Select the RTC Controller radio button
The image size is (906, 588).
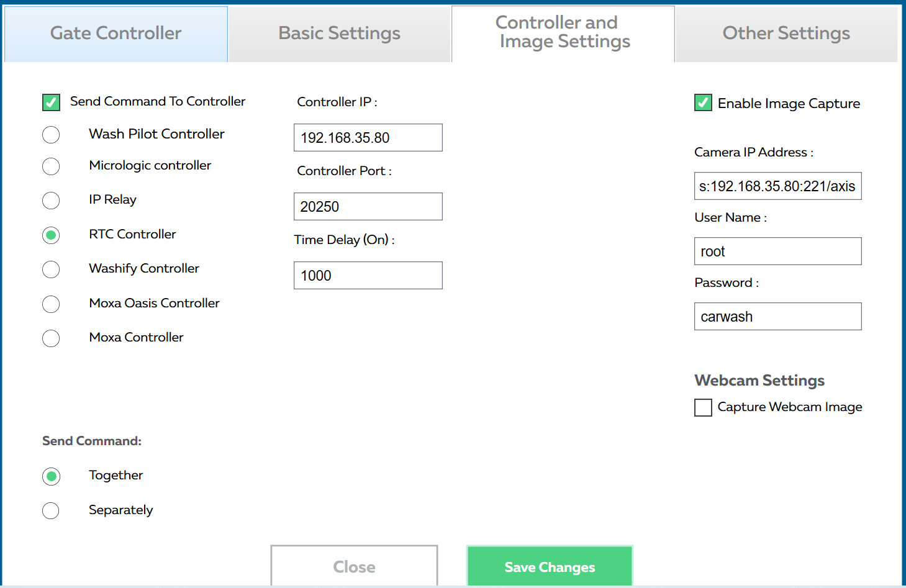51,235
